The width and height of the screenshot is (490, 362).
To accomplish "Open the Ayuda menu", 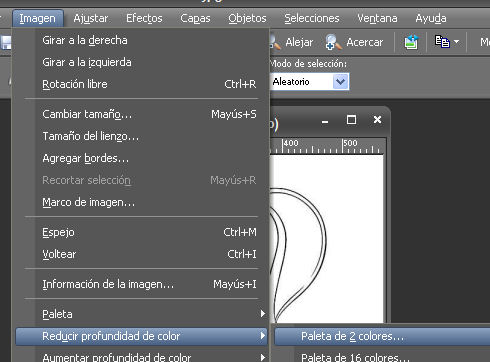I will pos(431,18).
